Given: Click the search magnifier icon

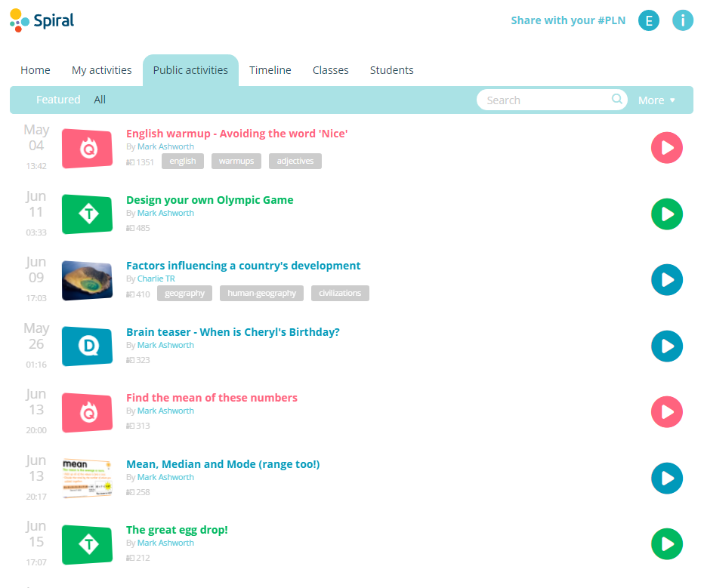Looking at the screenshot, I should pos(617,99).
